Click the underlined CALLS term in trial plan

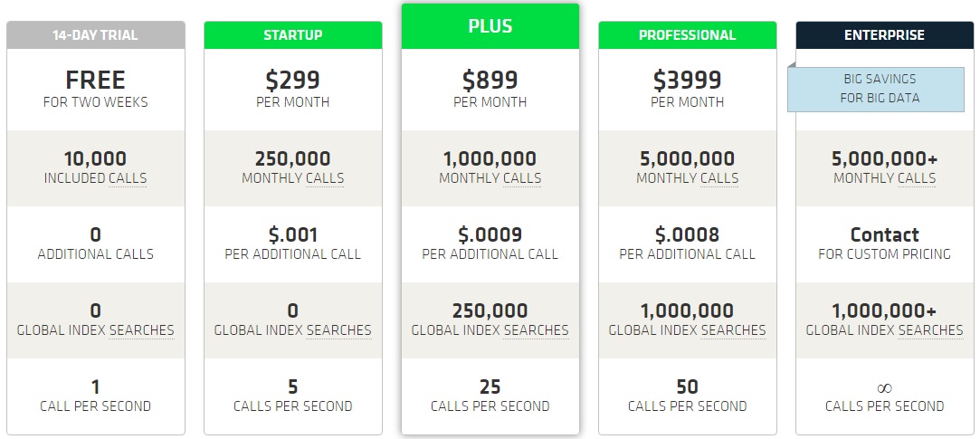pos(128,178)
